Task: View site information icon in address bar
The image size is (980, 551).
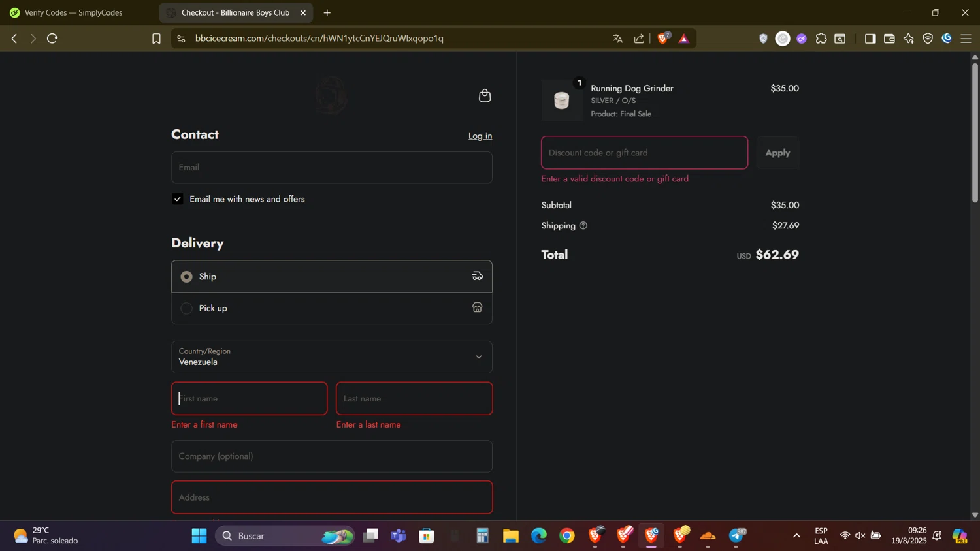Action: click(x=182, y=39)
